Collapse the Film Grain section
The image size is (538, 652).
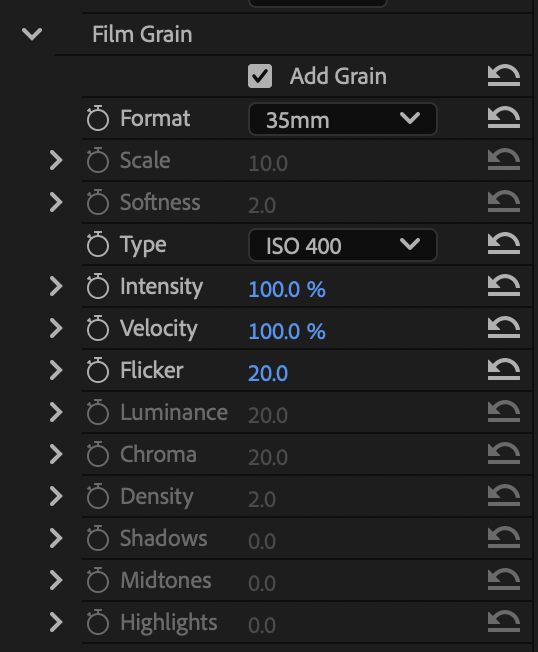point(32,34)
